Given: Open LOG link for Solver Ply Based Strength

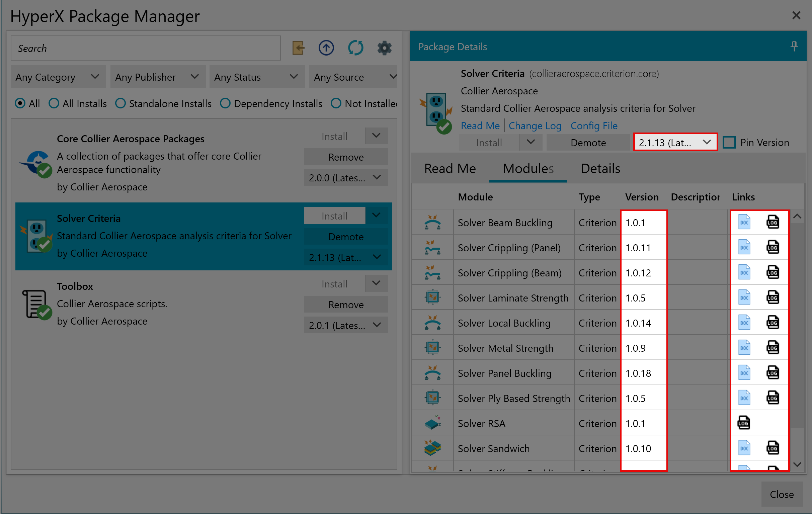Looking at the screenshot, I should [x=773, y=398].
